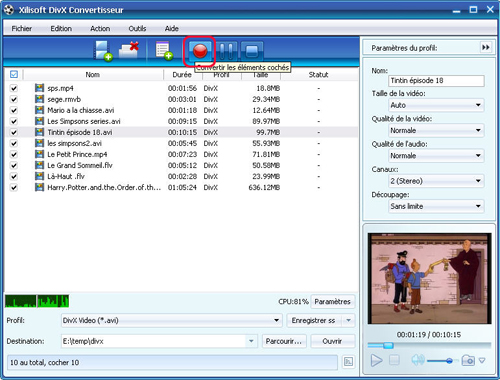
Task: Click the Parcourir... button
Action: [x=284, y=341]
